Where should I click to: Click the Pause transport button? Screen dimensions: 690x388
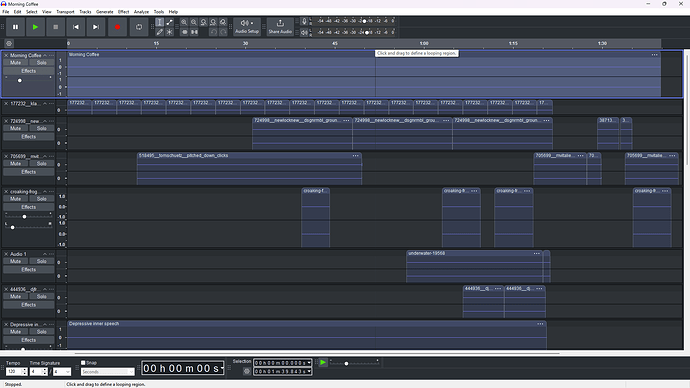[x=15, y=27]
